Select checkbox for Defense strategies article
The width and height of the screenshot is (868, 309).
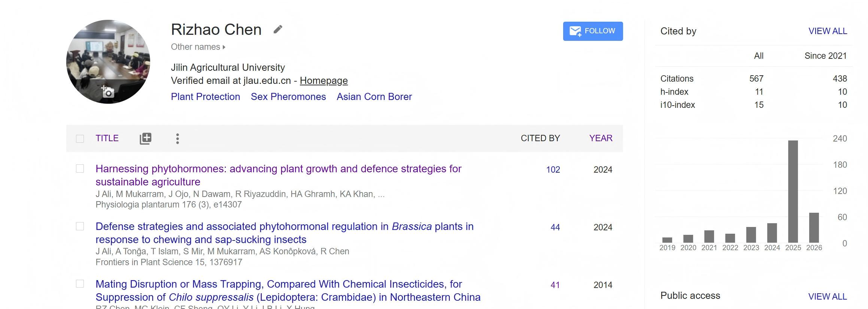click(80, 226)
